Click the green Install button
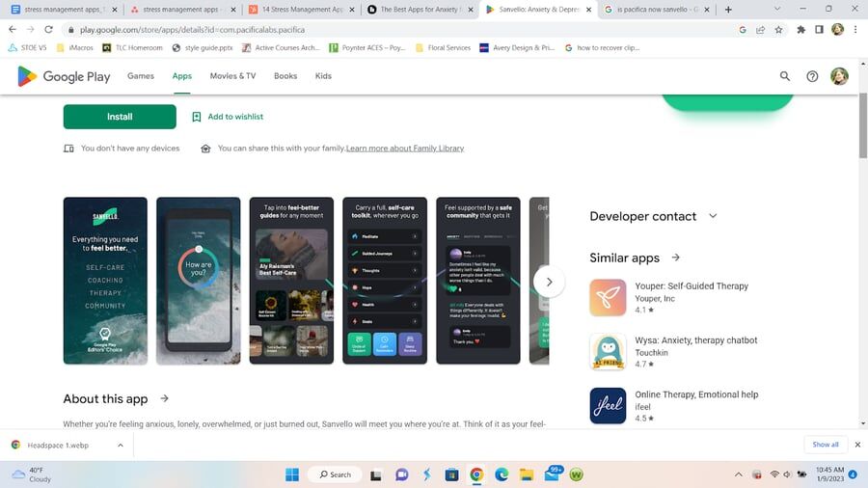The height and width of the screenshot is (488, 868). [x=120, y=117]
